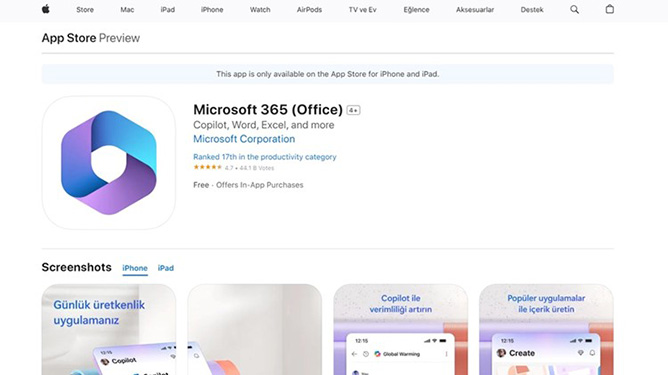The height and width of the screenshot is (375, 668).
Task: Open the shopping bag icon
Action: (610, 9)
